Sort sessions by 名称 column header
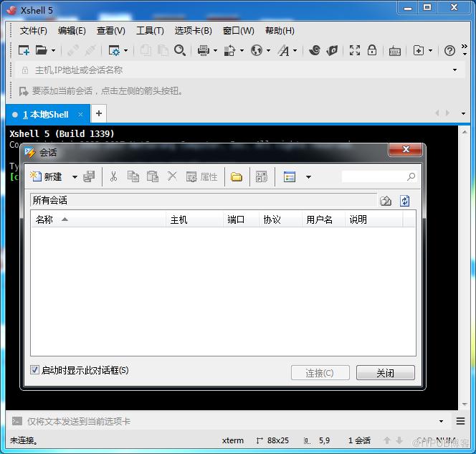 pyautogui.click(x=99, y=219)
